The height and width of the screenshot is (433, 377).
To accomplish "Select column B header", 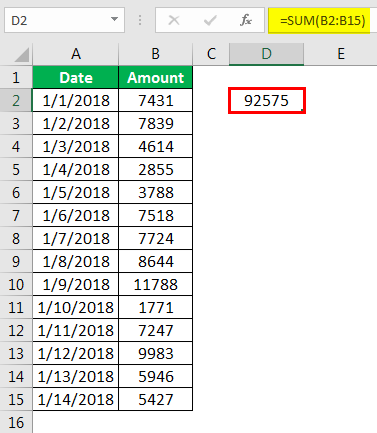I will point(156,54).
